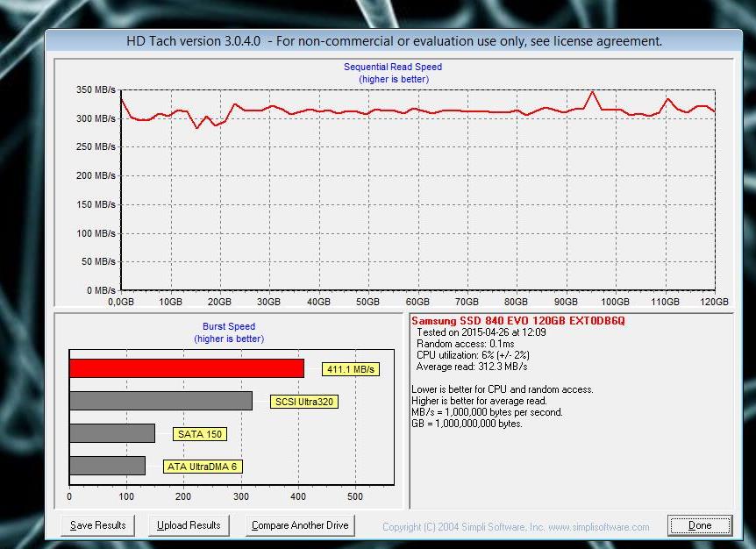Select the Samsung SSD 840 EVO drive title
756x549 pixels.
pos(518,320)
